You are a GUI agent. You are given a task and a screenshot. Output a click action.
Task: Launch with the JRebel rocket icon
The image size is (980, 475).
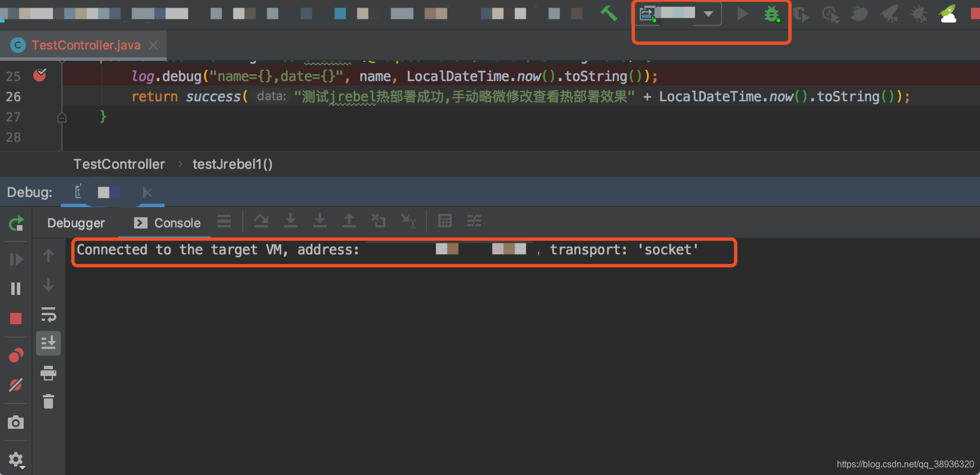pyautogui.click(x=889, y=14)
